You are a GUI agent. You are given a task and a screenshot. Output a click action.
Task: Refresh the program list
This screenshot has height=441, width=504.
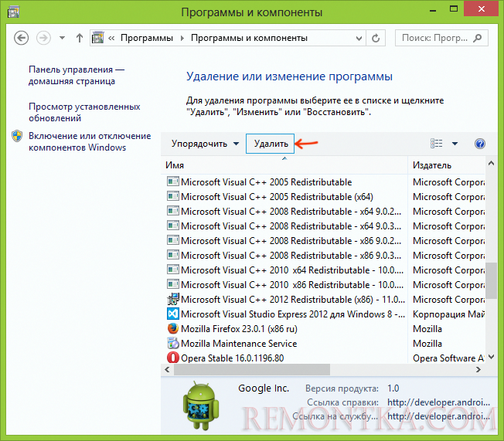click(376, 38)
